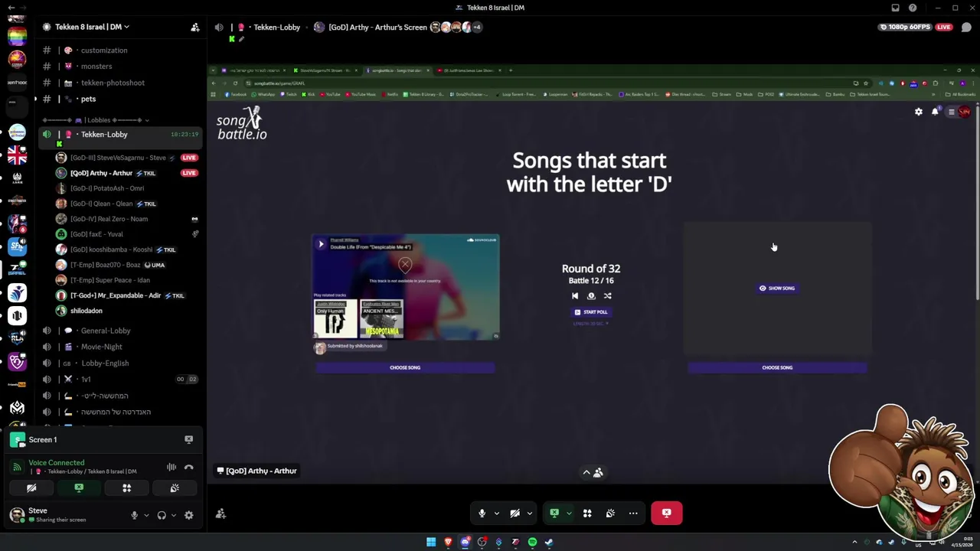Open soundboard from the call bar
This screenshot has height=551, width=980.
610,514
